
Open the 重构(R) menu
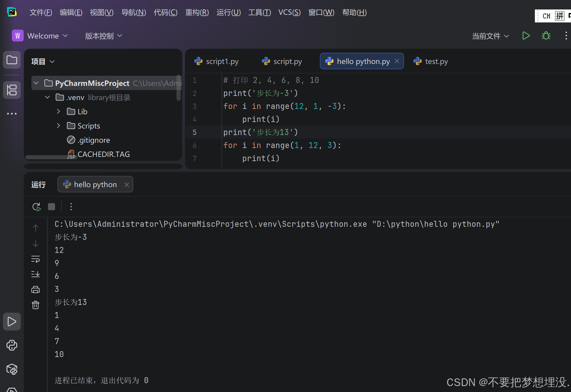(x=197, y=12)
